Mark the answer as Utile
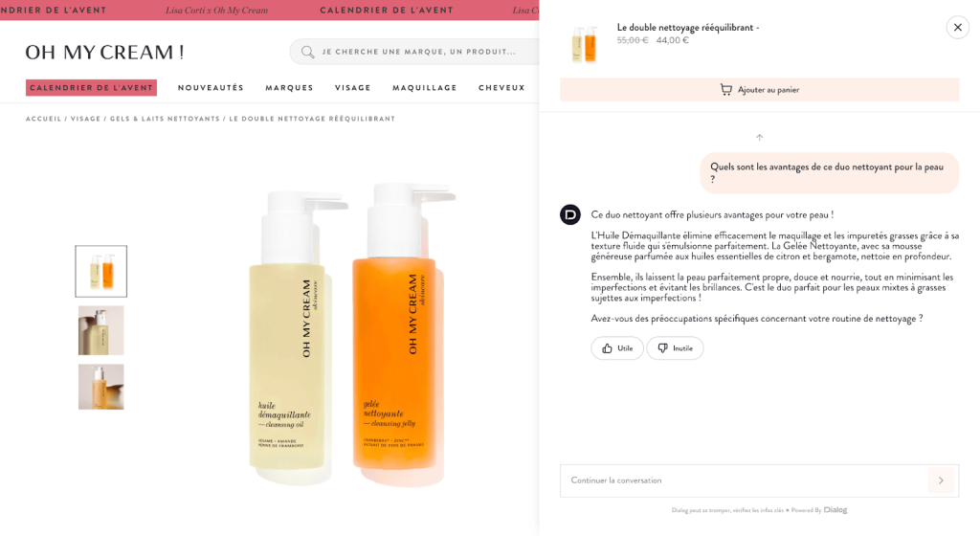980x536 pixels. click(x=617, y=348)
